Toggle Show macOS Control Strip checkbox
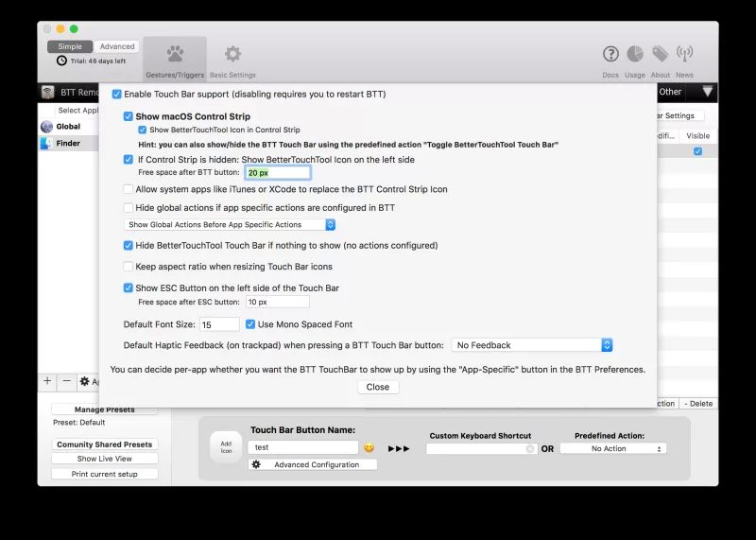This screenshot has width=756, height=540. point(128,116)
